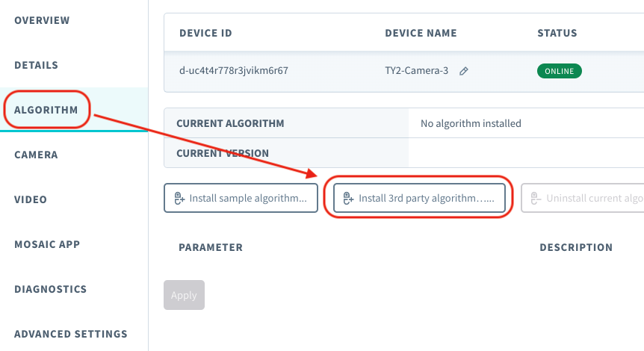The height and width of the screenshot is (351, 644).
Task: Navigate to Diagnostics
Action: pyautogui.click(x=50, y=289)
